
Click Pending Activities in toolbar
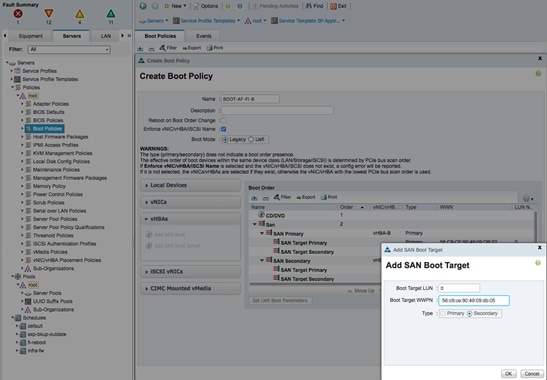pyautogui.click(x=275, y=6)
